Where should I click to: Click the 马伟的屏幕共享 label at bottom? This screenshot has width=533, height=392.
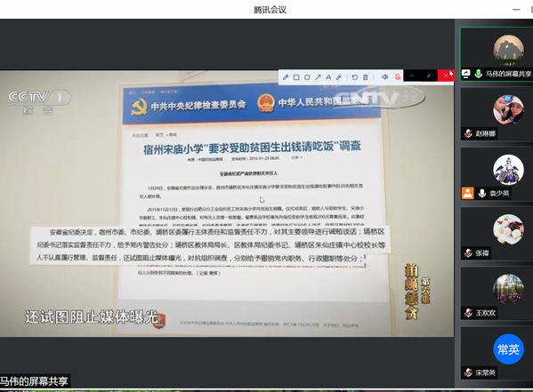tap(34, 381)
